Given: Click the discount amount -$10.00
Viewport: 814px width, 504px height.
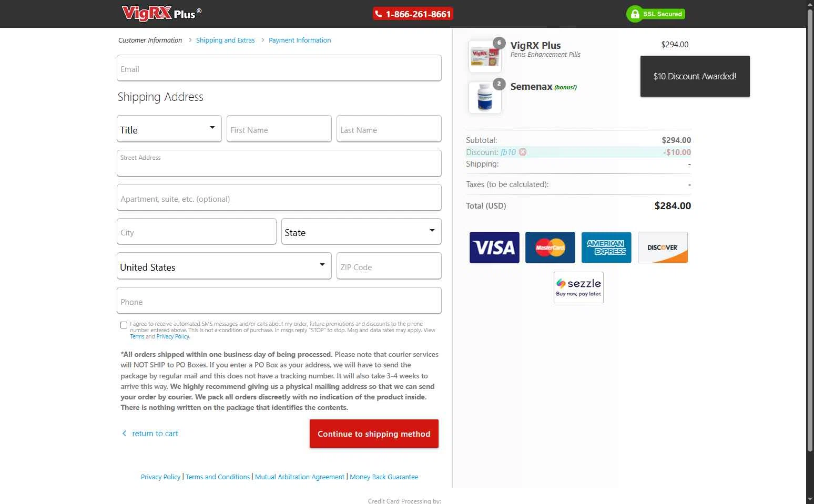Looking at the screenshot, I should (x=677, y=152).
